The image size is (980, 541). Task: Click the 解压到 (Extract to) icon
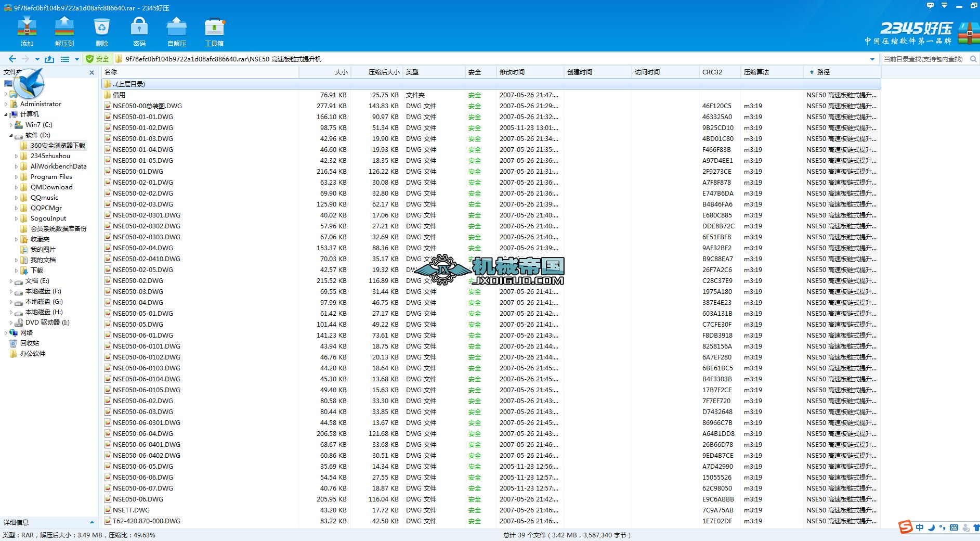[x=63, y=30]
